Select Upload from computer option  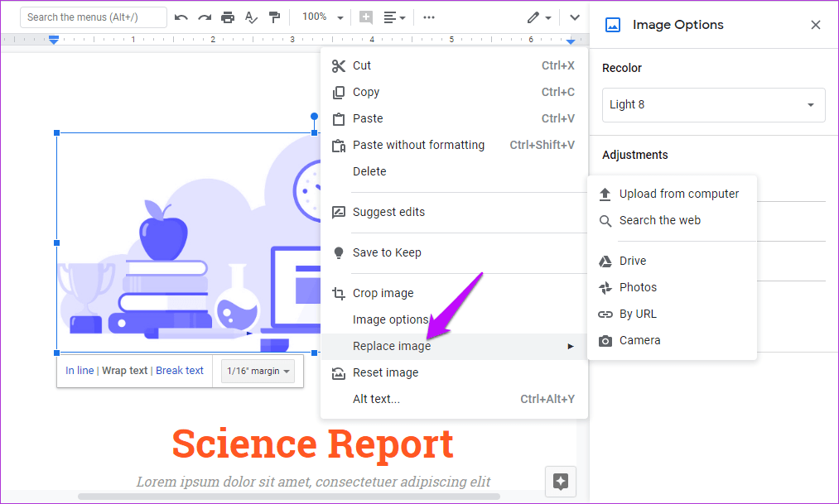click(x=678, y=194)
